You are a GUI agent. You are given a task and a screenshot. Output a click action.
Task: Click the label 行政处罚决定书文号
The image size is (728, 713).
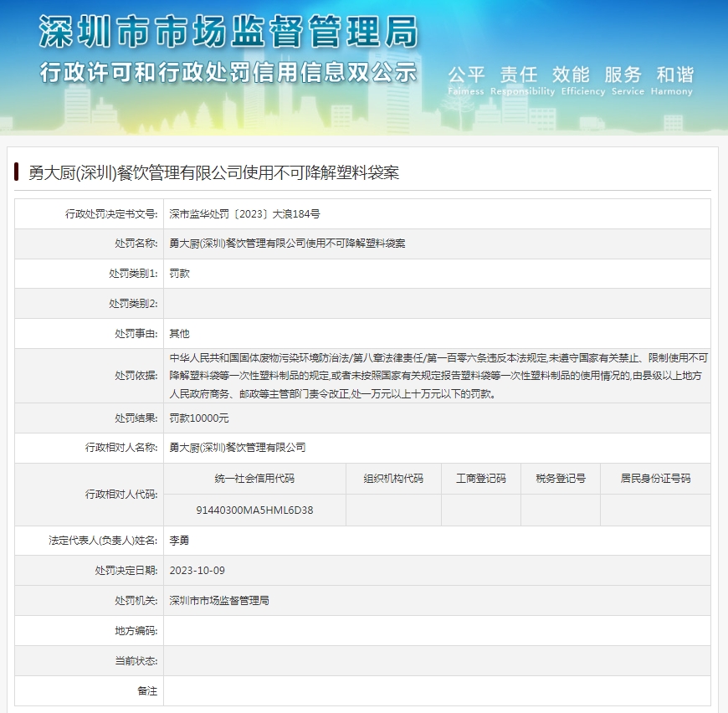(x=111, y=214)
